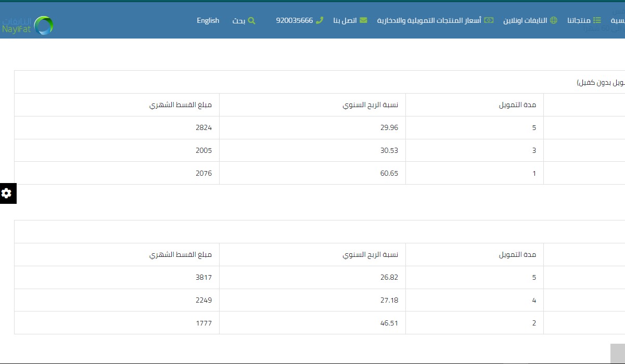Select the installment value 2824
Viewport: 625px width, 364px height.
click(x=204, y=128)
